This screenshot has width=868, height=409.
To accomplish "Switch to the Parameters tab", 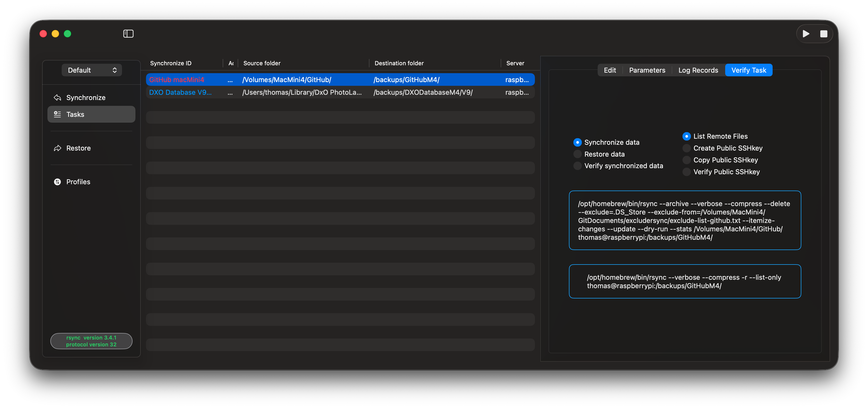I will coord(647,70).
